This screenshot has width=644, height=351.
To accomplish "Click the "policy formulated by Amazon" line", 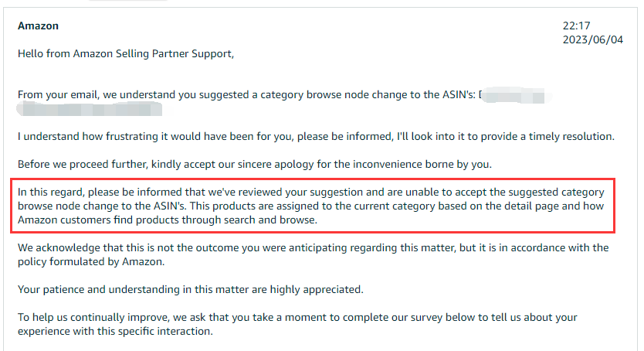I will pos(91,262).
